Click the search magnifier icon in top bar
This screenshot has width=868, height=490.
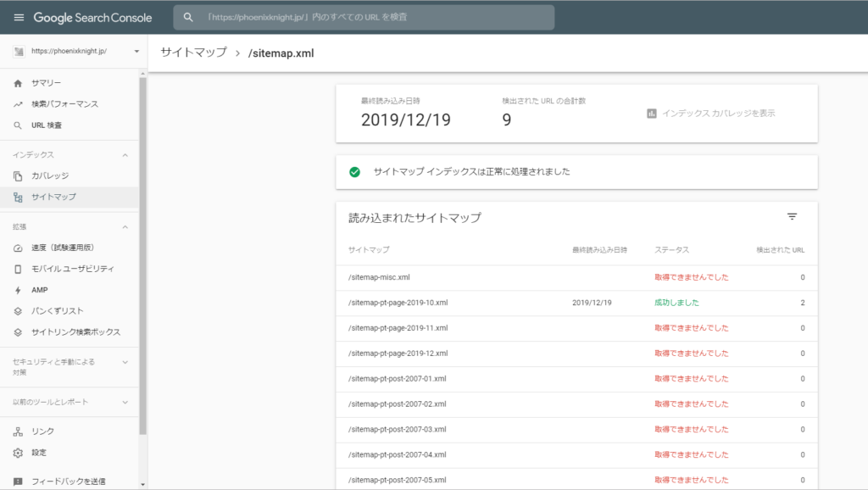click(x=189, y=18)
